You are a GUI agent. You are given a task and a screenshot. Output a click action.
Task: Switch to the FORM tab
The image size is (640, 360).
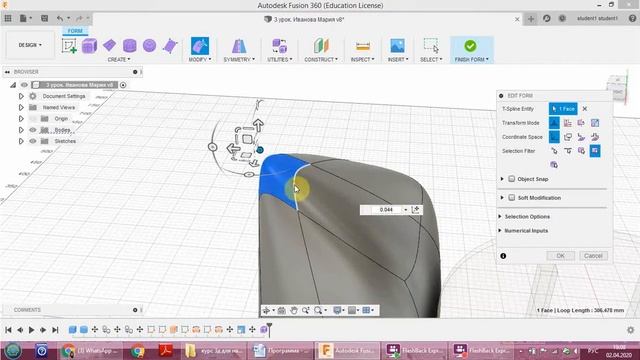75,31
